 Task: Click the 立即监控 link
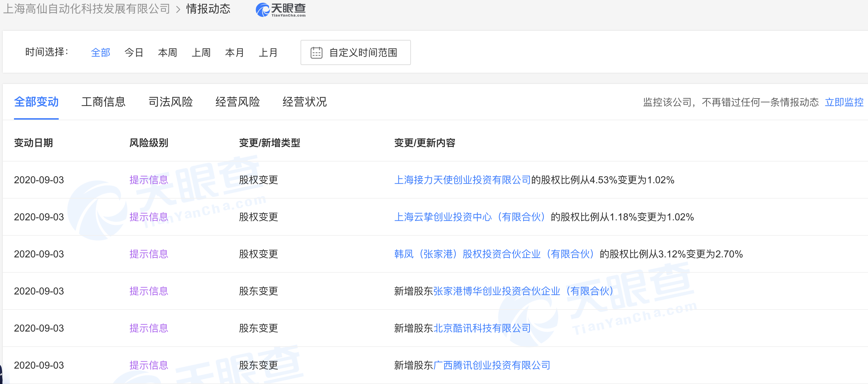click(844, 102)
